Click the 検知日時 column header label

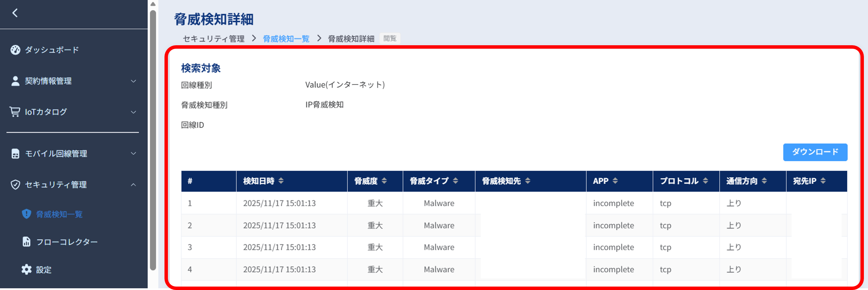click(259, 181)
